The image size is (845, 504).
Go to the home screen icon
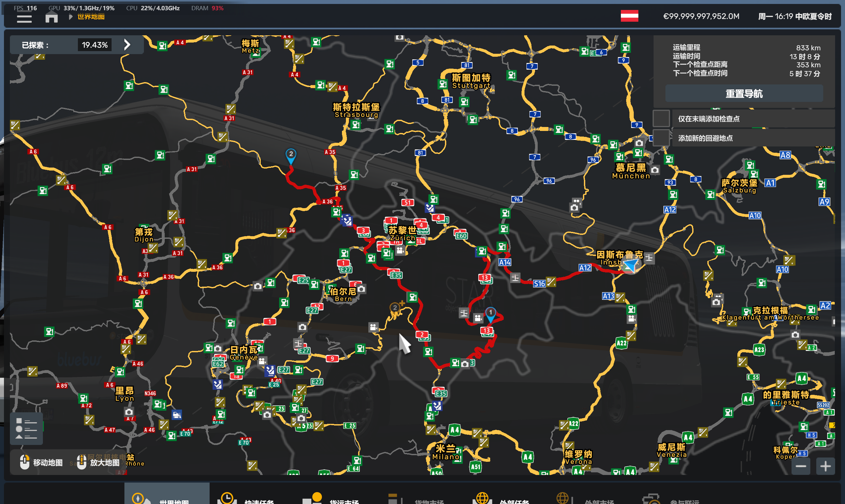[x=51, y=17]
